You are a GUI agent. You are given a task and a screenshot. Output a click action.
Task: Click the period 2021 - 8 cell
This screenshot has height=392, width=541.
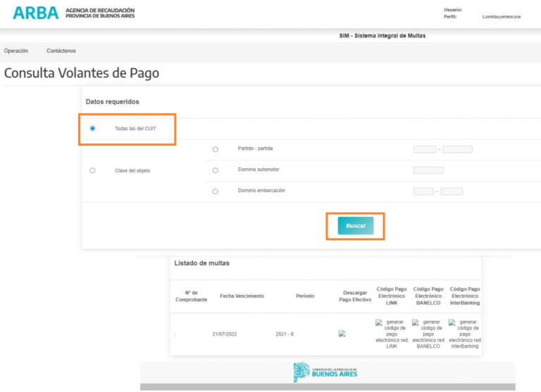(285, 334)
